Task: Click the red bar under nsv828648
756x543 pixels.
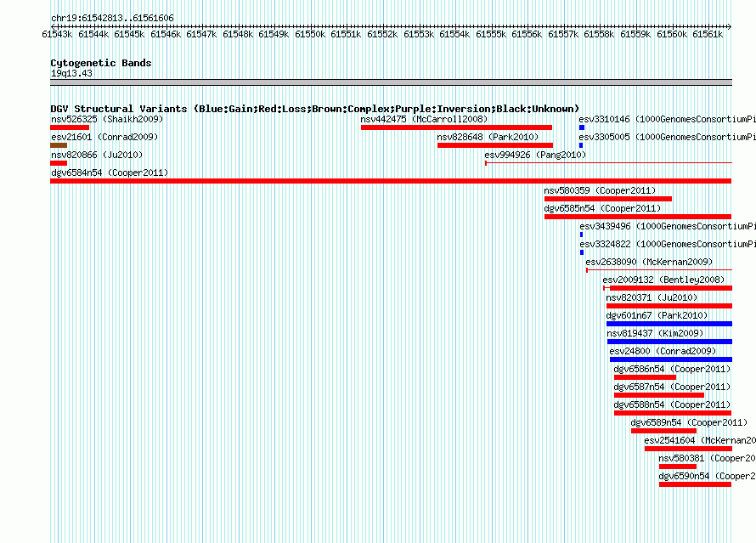Action: point(495,145)
